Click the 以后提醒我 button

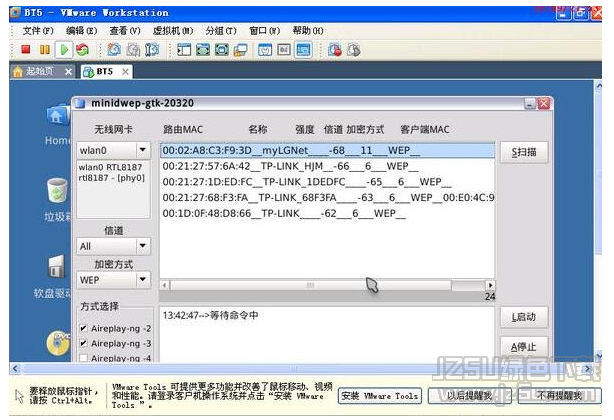(x=469, y=396)
